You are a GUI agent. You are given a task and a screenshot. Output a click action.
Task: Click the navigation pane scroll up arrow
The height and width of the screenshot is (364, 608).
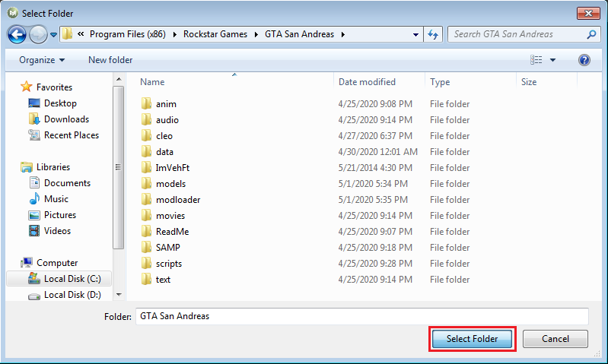pos(119,79)
